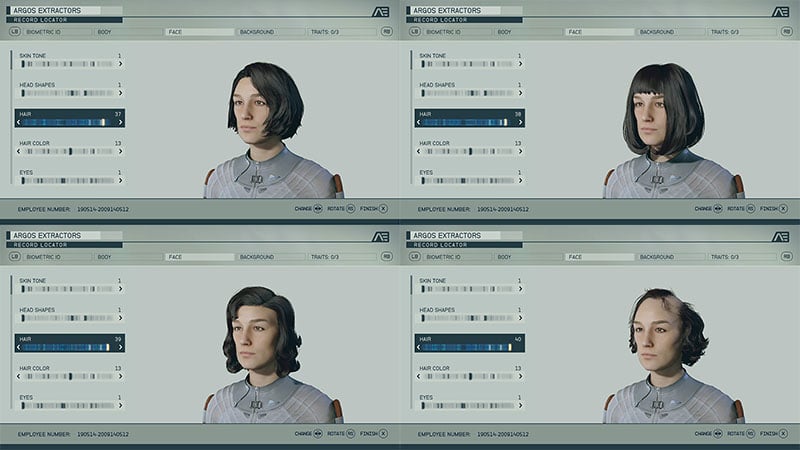Click the Rotate RS icon in the Hair 39 panel
800x450 pixels.
[x=353, y=434]
